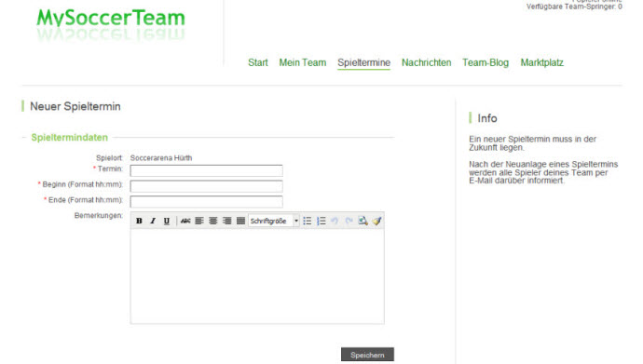Undo the last edit in the editor
Viewport: 643px width, 364px height.
(335, 221)
